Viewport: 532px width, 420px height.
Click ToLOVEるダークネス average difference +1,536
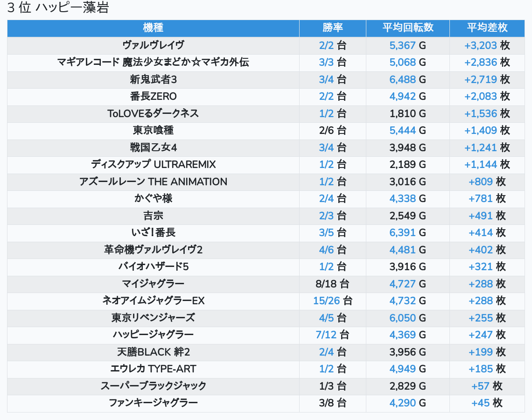[x=481, y=113]
